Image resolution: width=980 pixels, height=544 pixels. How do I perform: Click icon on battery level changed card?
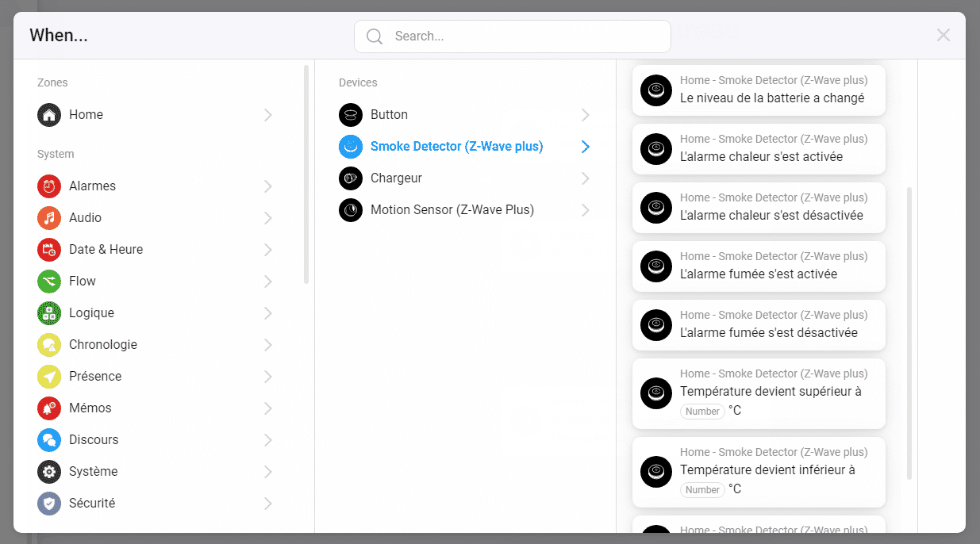[656, 90]
